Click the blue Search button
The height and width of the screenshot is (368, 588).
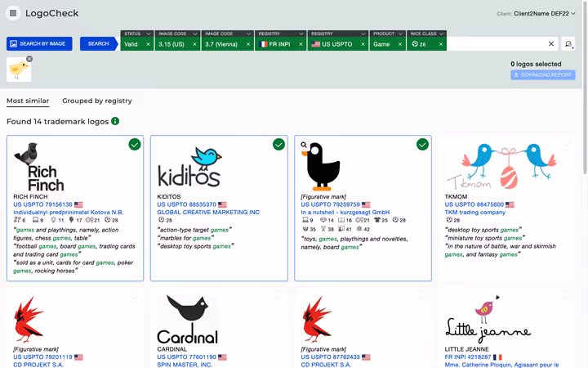(98, 44)
